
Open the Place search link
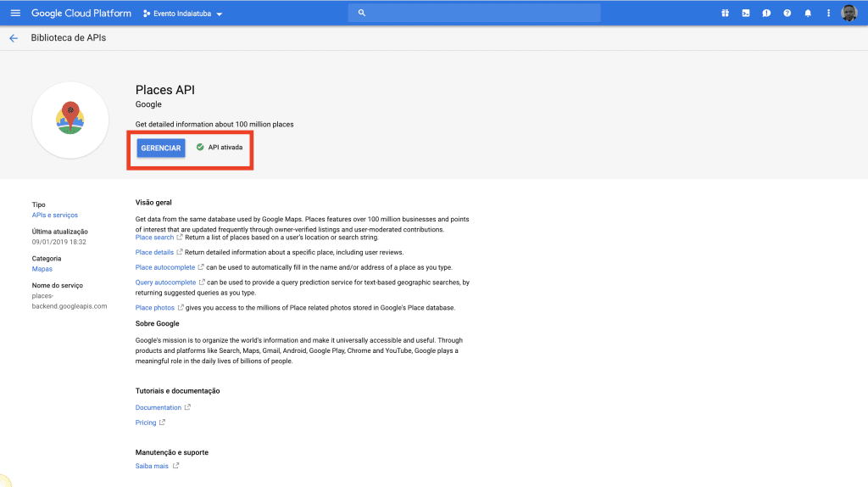pyautogui.click(x=154, y=238)
